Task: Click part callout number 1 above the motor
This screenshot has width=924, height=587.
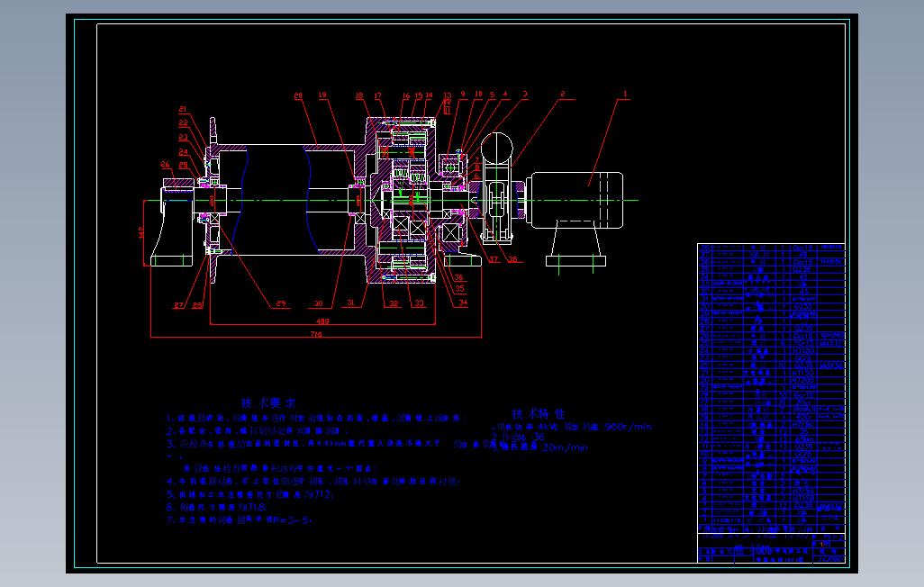Action: click(x=625, y=94)
